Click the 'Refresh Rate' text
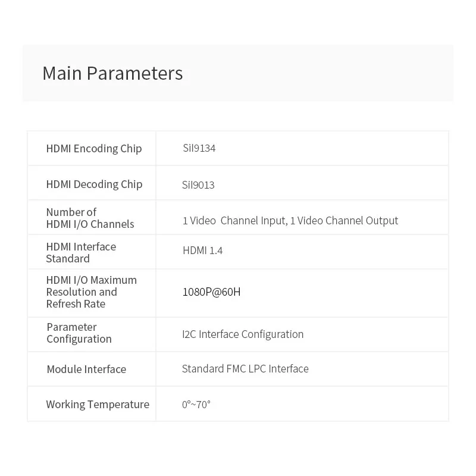Viewport: 476px width, 476px height. [x=76, y=304]
